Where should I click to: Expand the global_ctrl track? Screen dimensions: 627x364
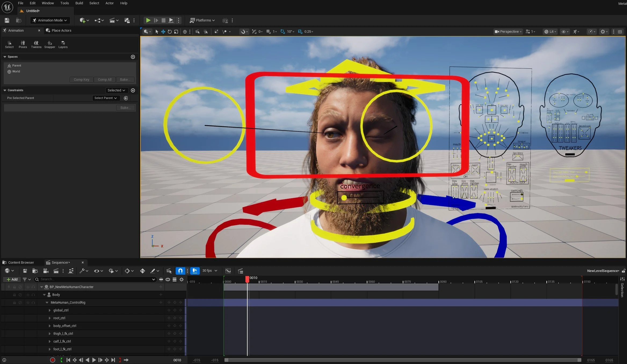50,310
